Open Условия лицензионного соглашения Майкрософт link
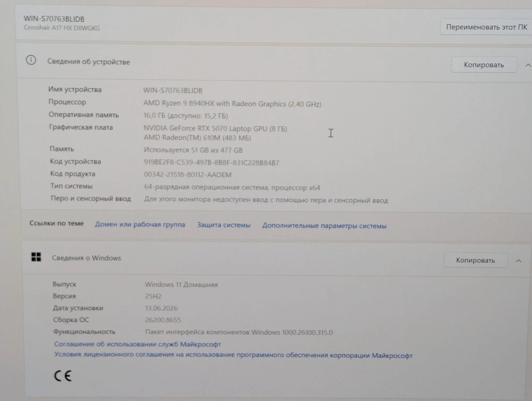The width and height of the screenshot is (532, 401). click(x=233, y=355)
